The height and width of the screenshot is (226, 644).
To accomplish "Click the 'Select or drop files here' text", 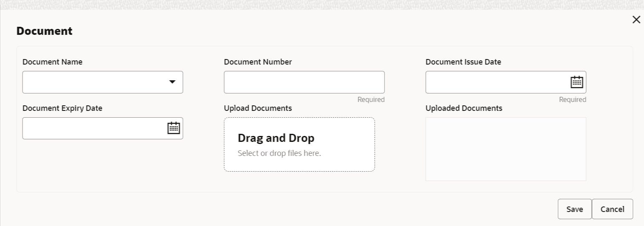I will pyautogui.click(x=279, y=153).
